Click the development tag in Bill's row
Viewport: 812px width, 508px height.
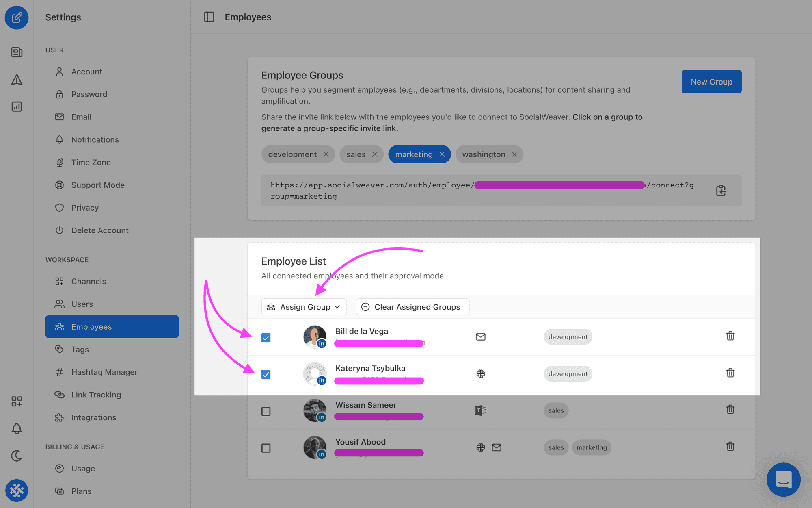tap(568, 337)
